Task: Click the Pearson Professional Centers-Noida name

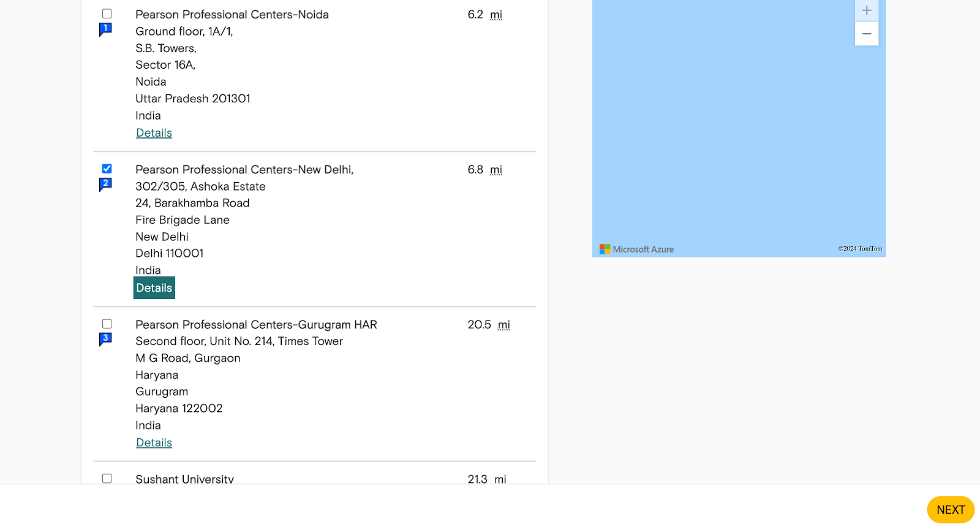Action: (x=232, y=15)
